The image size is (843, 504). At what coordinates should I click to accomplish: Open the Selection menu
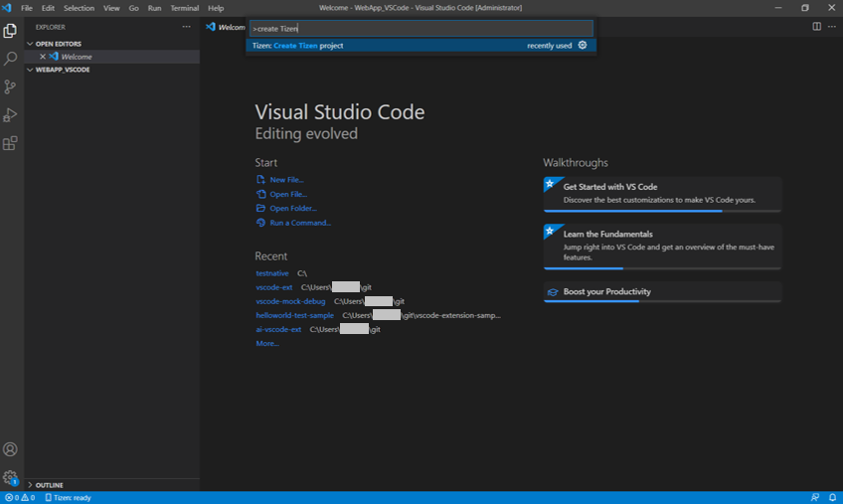[x=79, y=8]
